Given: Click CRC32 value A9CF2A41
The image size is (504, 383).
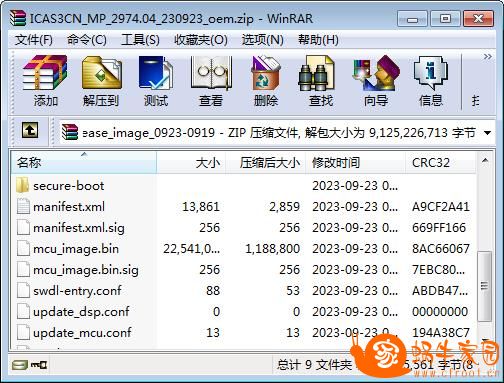Looking at the screenshot, I should coord(441,207).
